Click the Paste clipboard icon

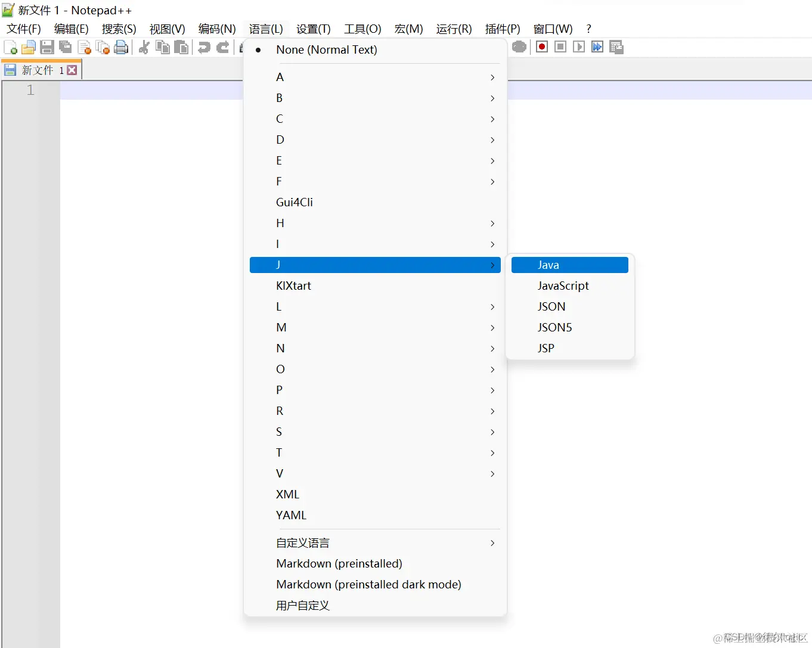(181, 47)
